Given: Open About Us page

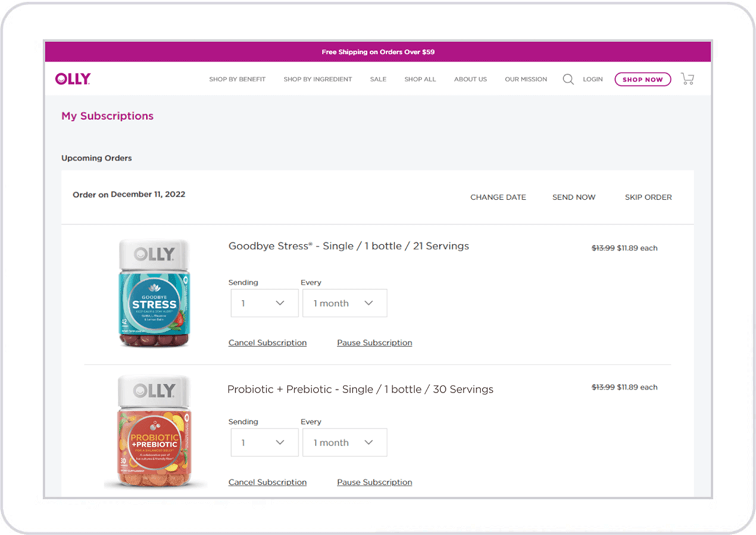Looking at the screenshot, I should [x=470, y=79].
